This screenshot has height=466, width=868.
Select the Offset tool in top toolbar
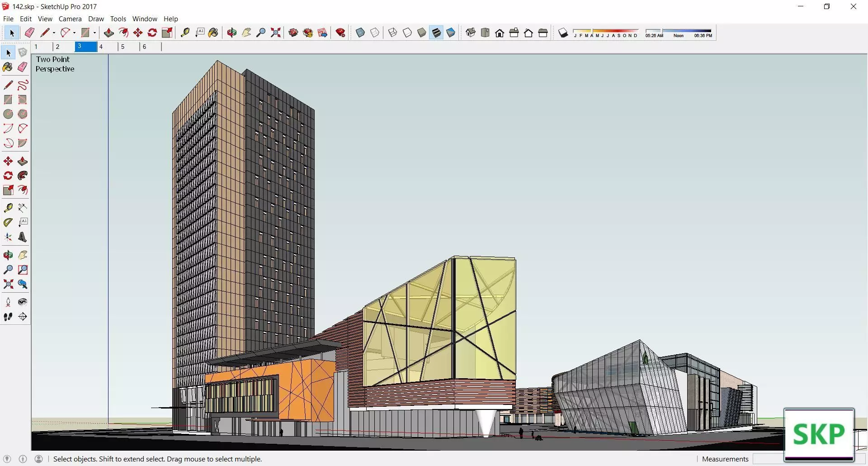[x=123, y=33]
